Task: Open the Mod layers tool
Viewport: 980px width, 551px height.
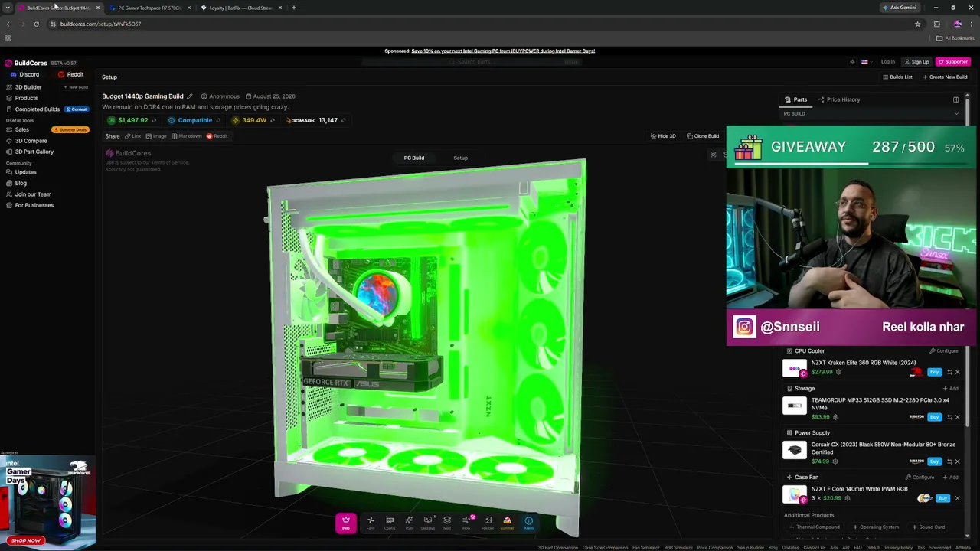Action: 447,523
